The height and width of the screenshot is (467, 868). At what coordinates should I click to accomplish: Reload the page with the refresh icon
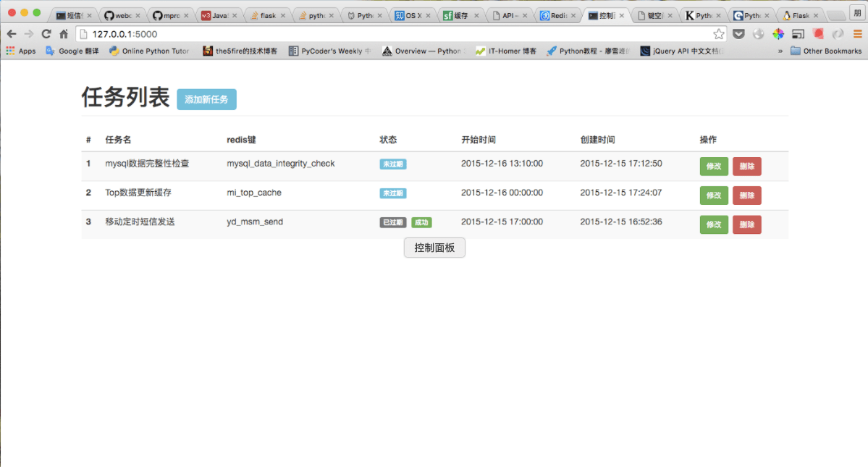46,33
